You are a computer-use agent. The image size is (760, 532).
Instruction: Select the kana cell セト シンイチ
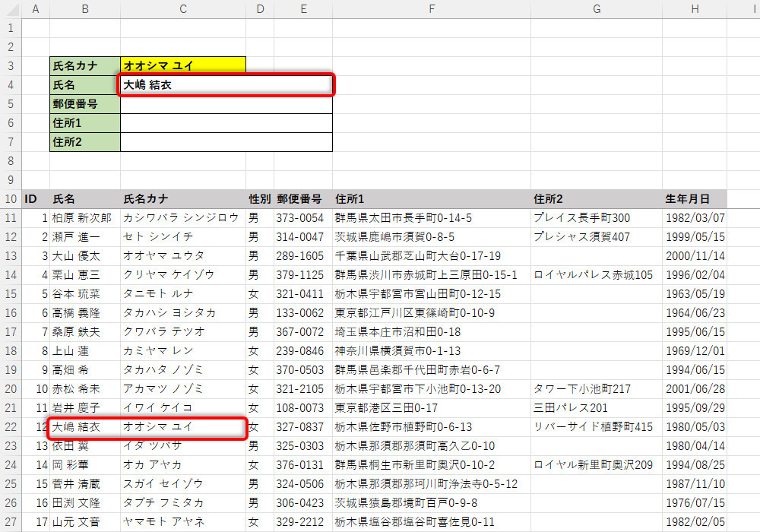[x=182, y=237]
